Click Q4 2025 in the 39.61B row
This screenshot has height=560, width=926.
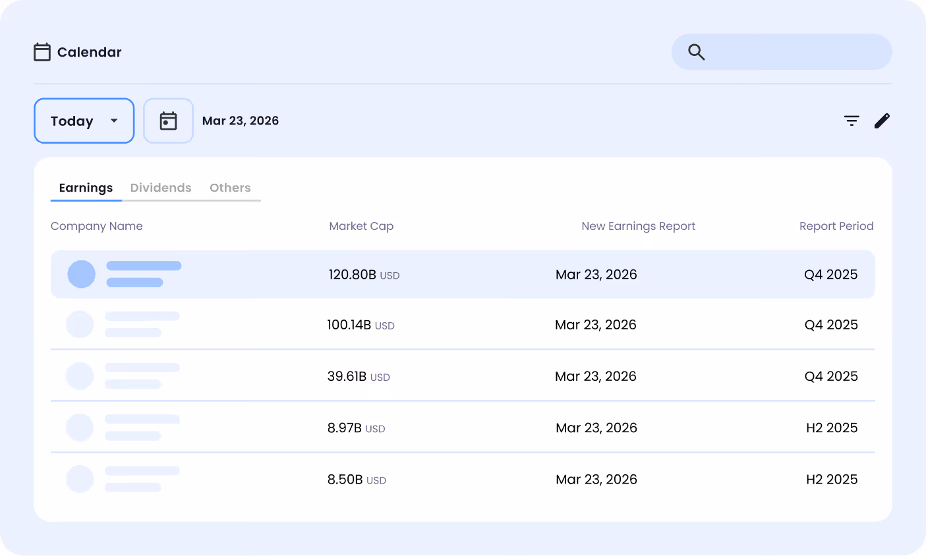[831, 376]
